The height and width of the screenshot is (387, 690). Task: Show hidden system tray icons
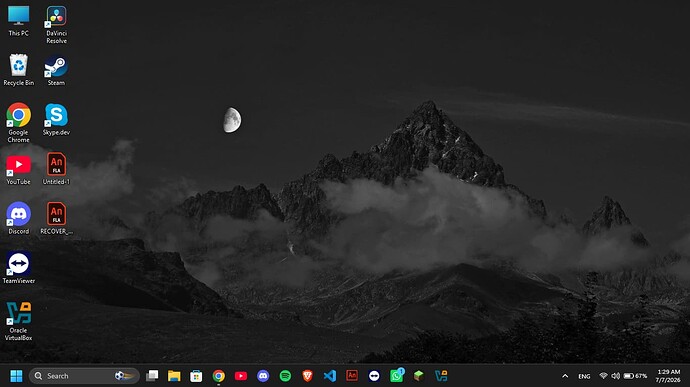[x=565, y=376]
